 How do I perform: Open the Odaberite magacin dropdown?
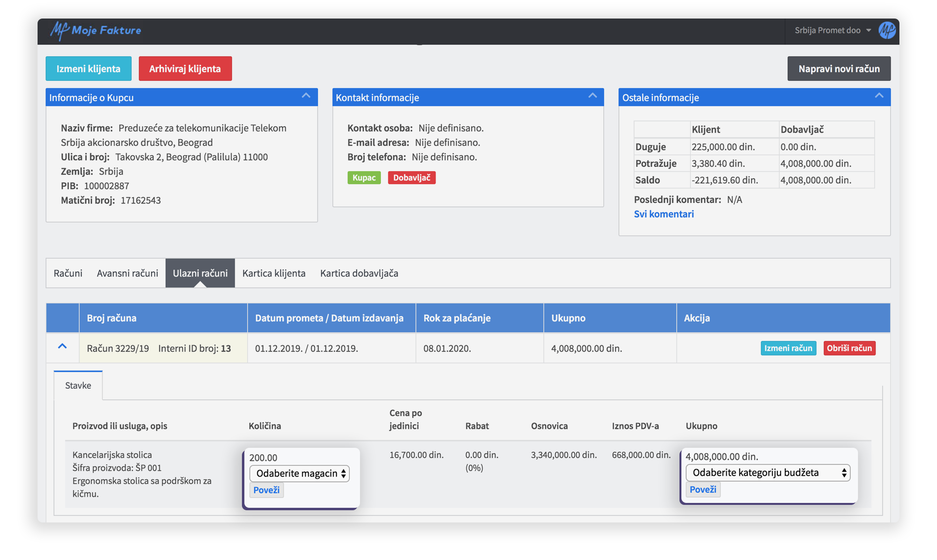299,473
